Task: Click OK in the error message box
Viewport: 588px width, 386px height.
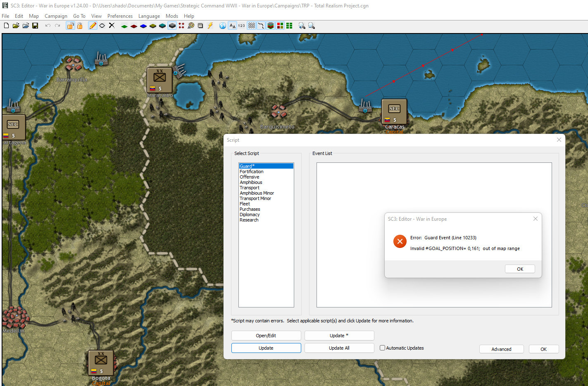Action: coord(520,269)
